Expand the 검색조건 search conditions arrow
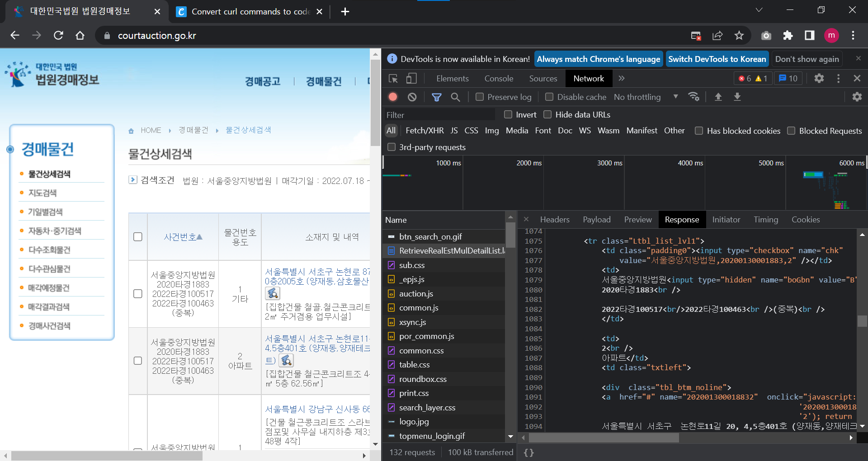Viewport: 868px width, 461px height. pos(133,179)
